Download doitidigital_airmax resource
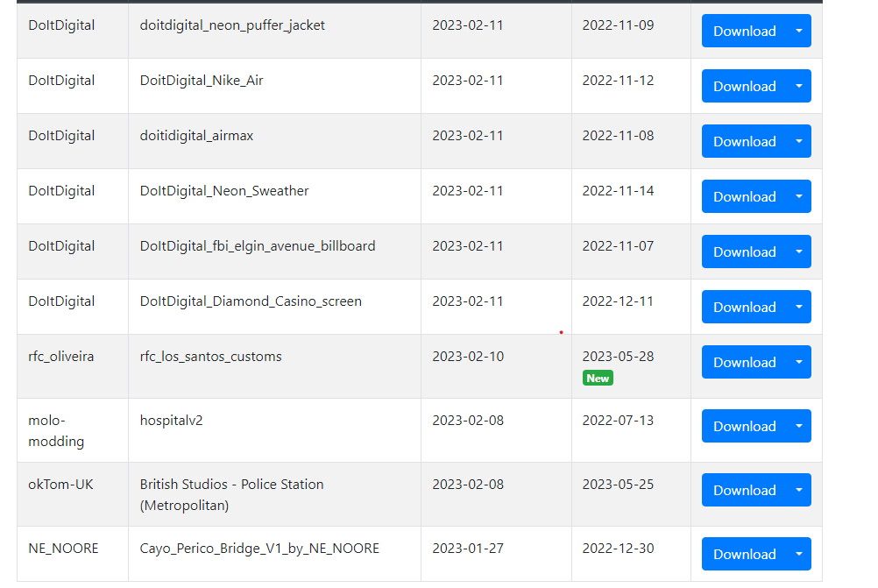Image resolution: width=878 pixels, height=588 pixels. point(744,141)
